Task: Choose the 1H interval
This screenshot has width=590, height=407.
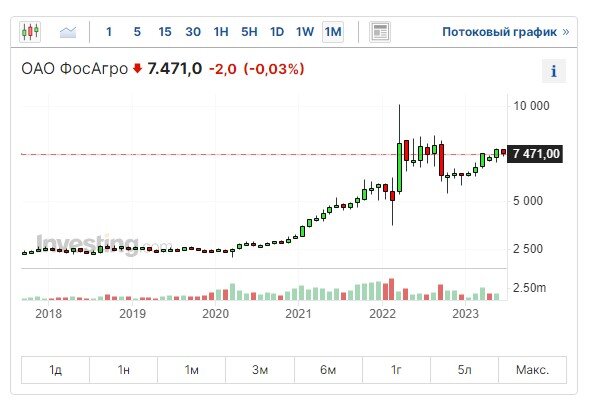Action: click(221, 32)
